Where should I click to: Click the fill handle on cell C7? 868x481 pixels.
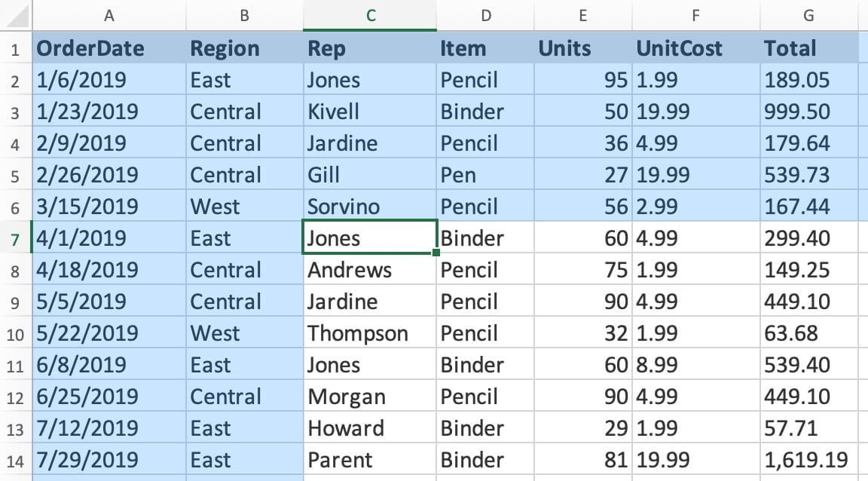pos(436,252)
